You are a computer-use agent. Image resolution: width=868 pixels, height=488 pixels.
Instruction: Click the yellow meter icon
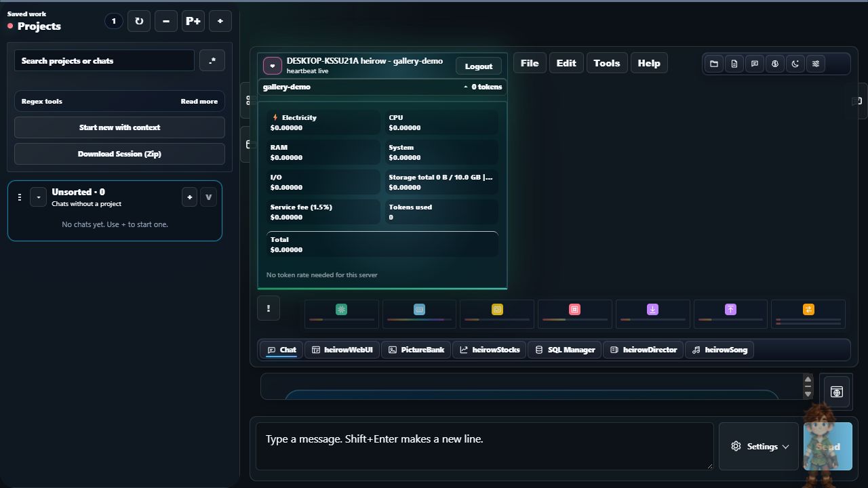coord(497,309)
